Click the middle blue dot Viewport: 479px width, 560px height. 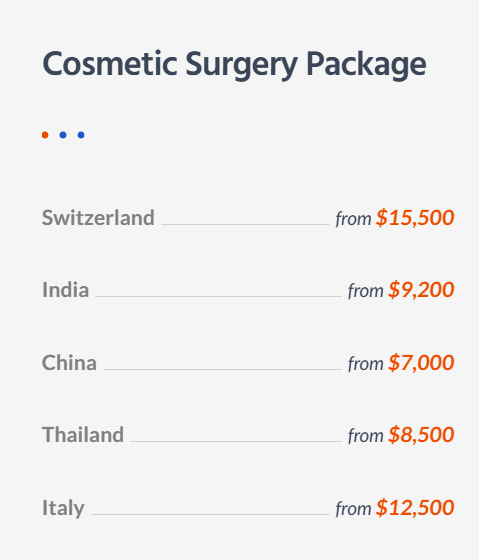63,135
